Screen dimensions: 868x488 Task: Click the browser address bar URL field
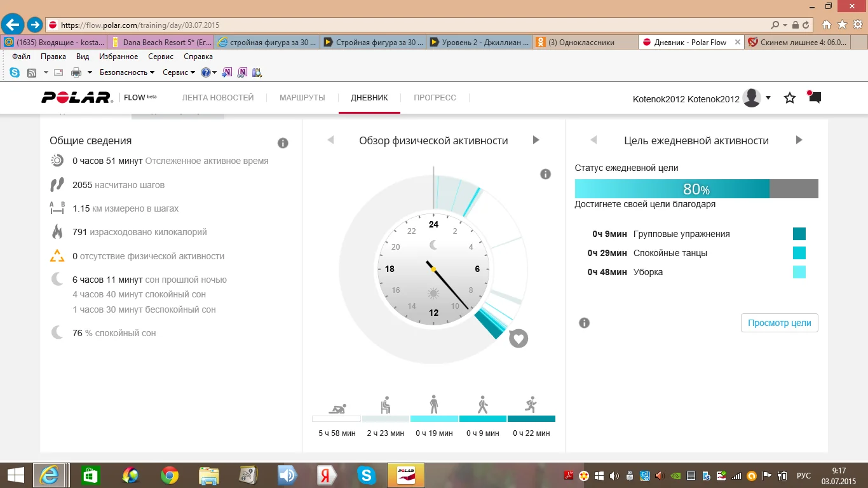point(407,25)
